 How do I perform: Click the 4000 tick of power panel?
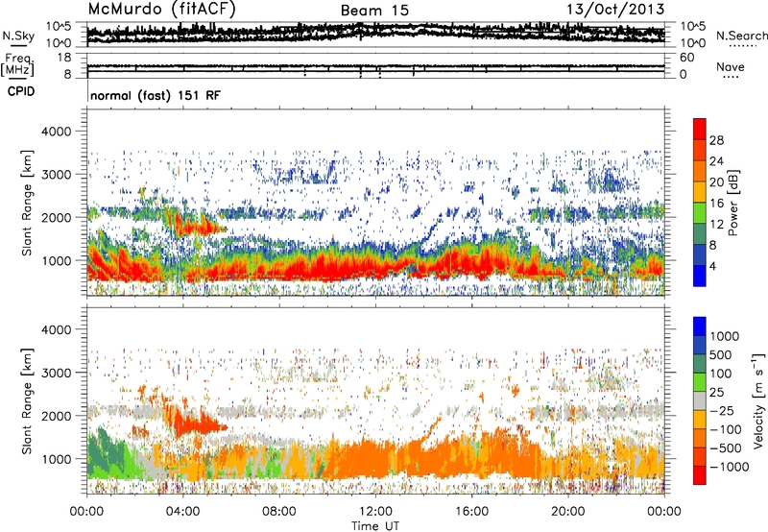[x=57, y=132]
